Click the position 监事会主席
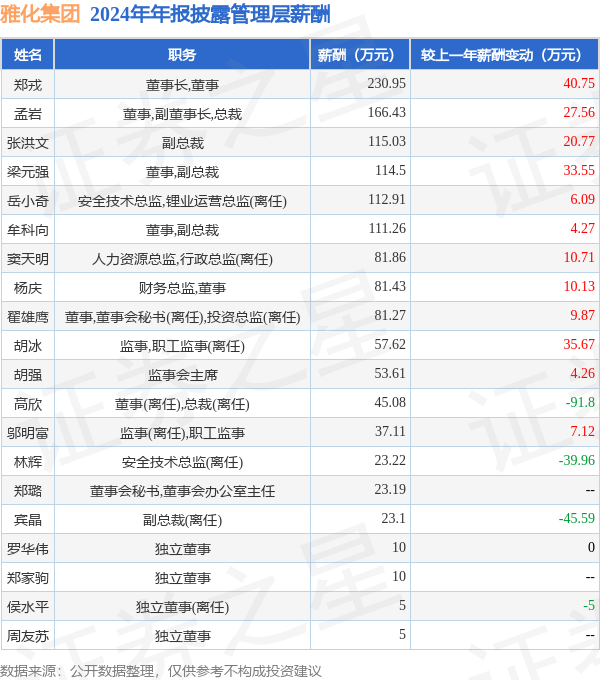Image resolution: width=600 pixels, height=680 pixels. click(182, 376)
